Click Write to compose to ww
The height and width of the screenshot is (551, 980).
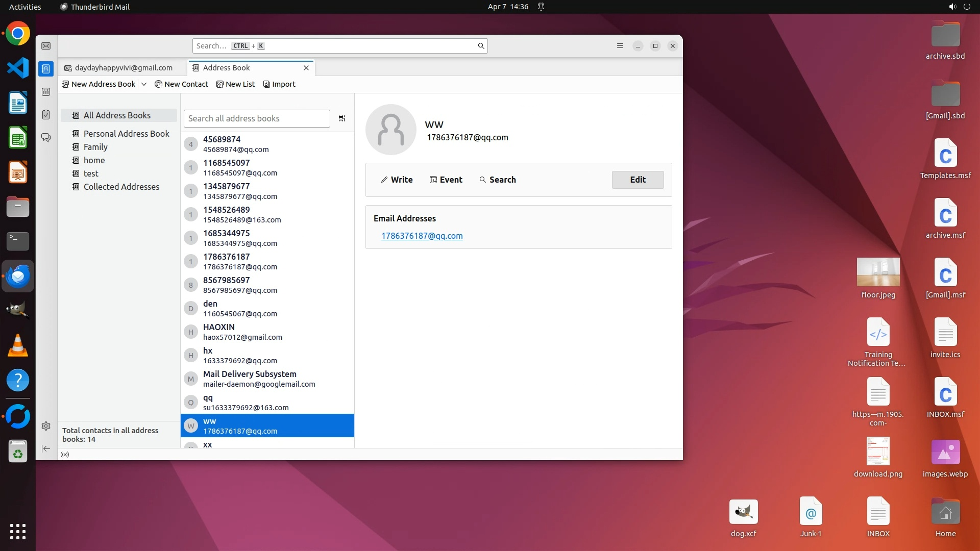click(397, 180)
